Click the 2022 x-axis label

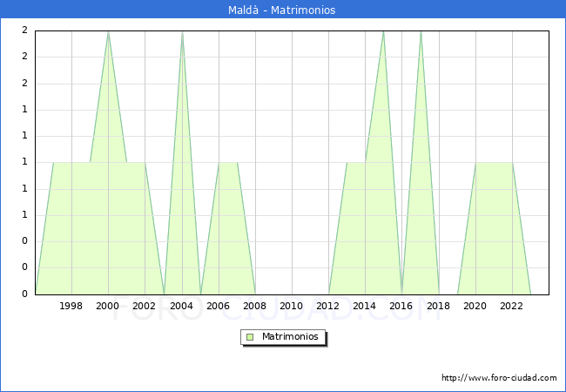[511, 306]
